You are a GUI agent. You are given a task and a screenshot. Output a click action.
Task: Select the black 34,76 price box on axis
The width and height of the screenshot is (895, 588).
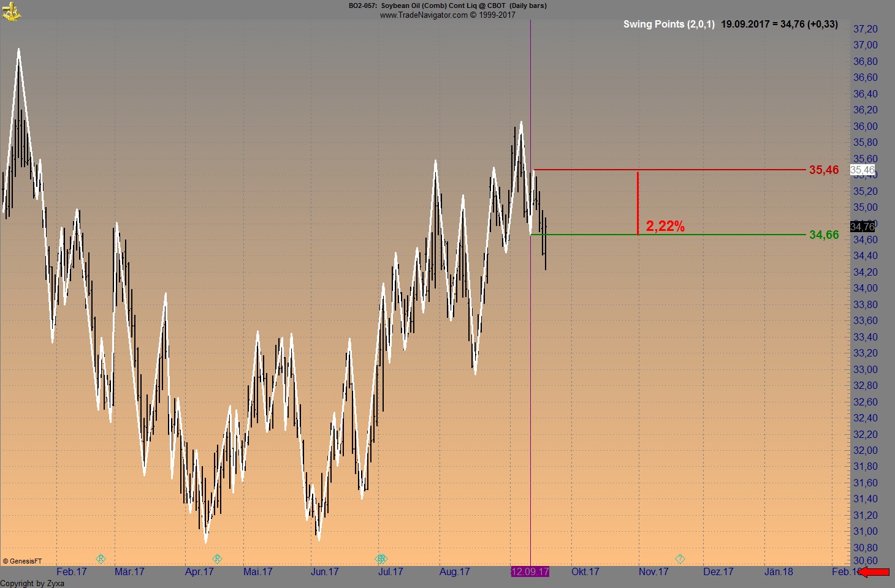tap(862, 227)
